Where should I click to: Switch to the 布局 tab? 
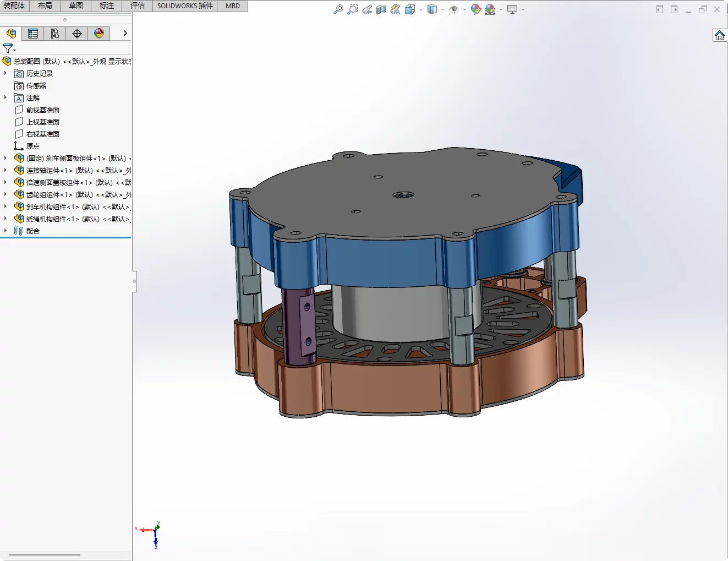(x=45, y=6)
